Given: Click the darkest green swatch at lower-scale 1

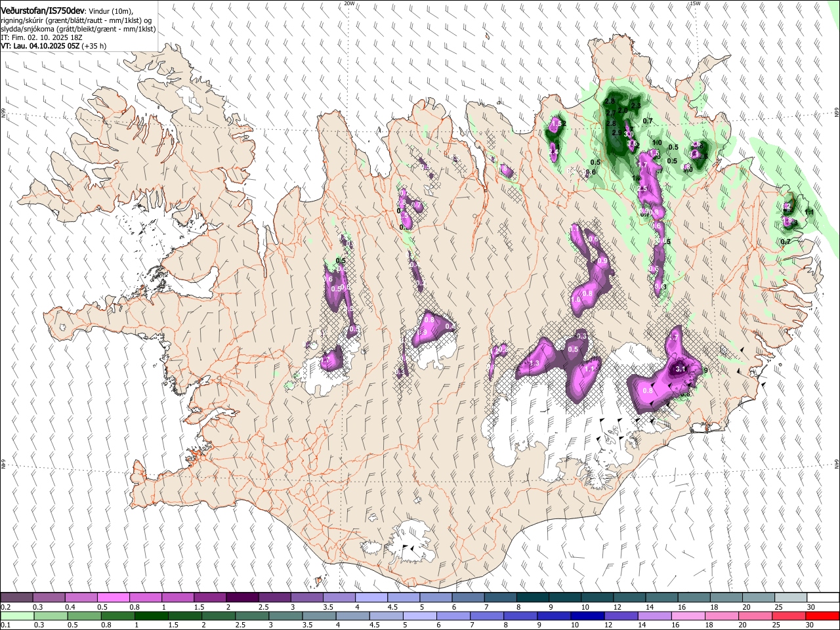Looking at the screenshot, I should click(151, 616).
